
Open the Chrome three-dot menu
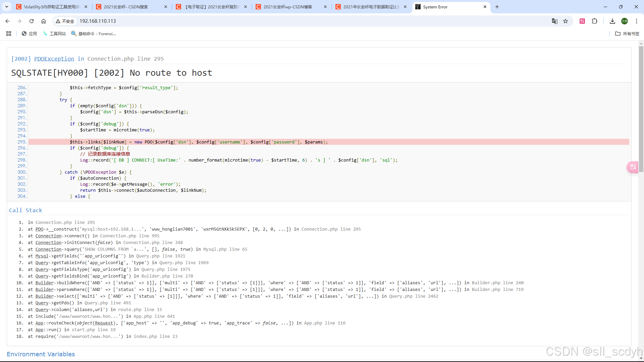[x=636, y=21]
